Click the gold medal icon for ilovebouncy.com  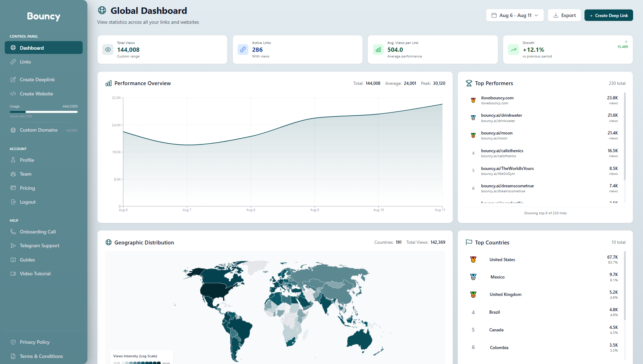[473, 100]
